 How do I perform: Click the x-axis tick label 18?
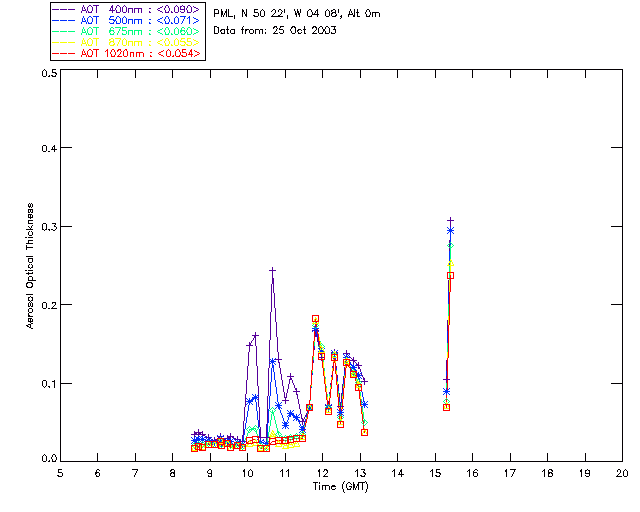548,473
